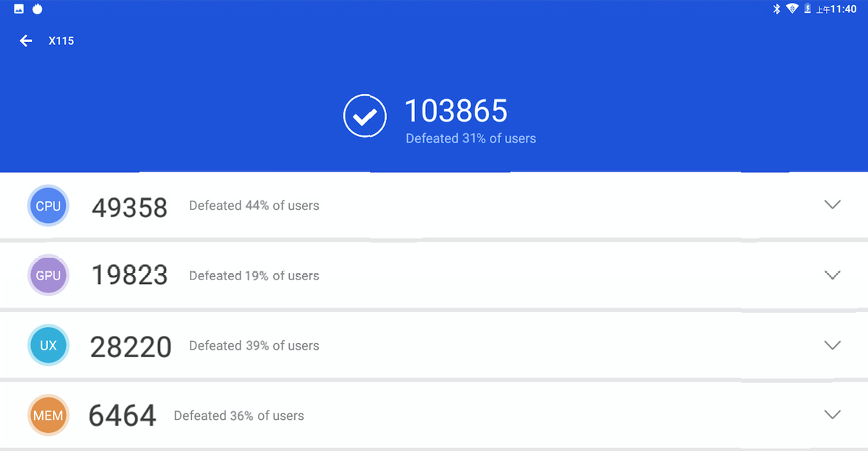Tap the Bluetooth status icon

click(776, 9)
